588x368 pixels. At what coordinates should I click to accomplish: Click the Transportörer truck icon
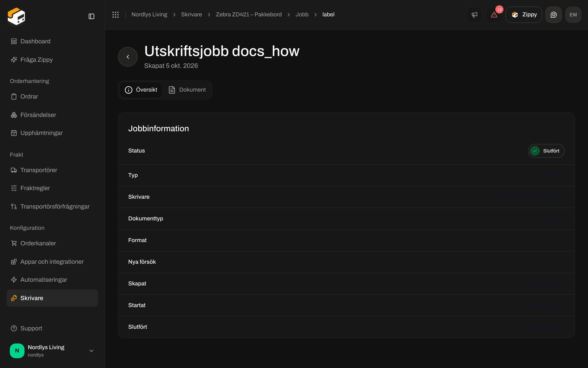coord(14,170)
